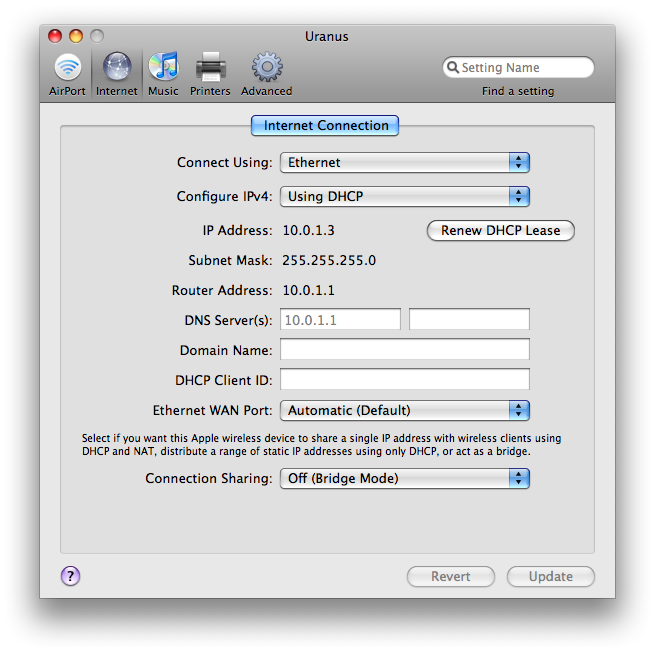Click the Router Address value 10.0.1.1
Image resolution: width=655 pixels, height=653 pixels.
[x=309, y=290]
